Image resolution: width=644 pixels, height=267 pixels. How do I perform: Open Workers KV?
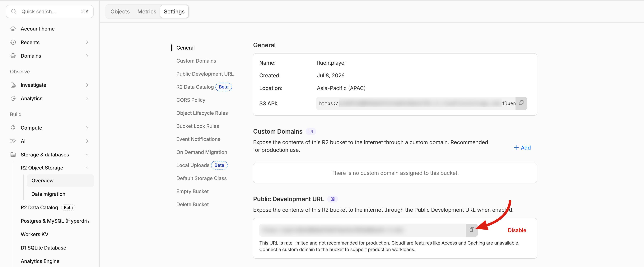click(x=35, y=234)
